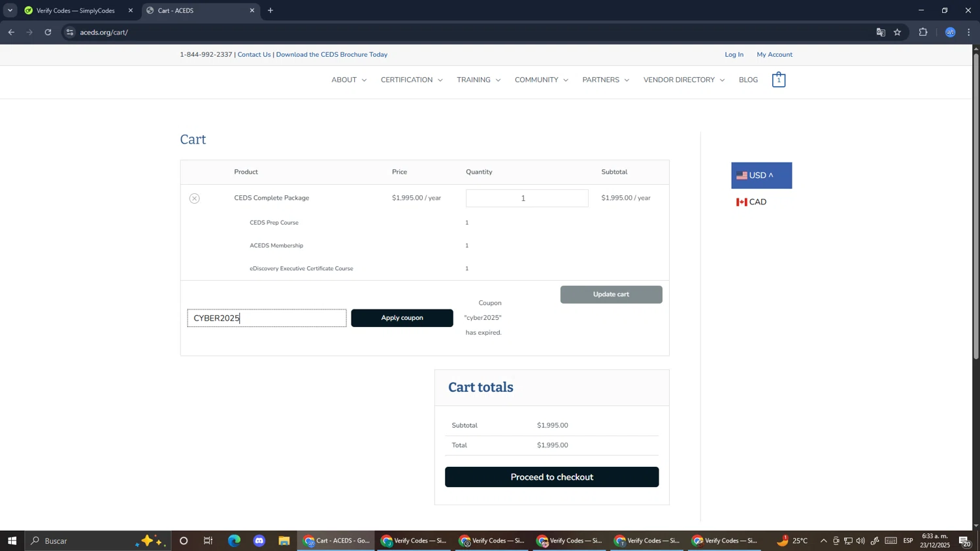Image resolution: width=980 pixels, height=551 pixels.
Task: Click the Contact Us link
Action: pyautogui.click(x=254, y=55)
